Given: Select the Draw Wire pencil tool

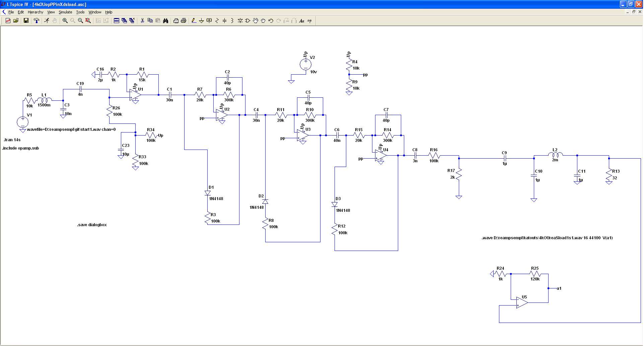Looking at the screenshot, I should tap(194, 21).
